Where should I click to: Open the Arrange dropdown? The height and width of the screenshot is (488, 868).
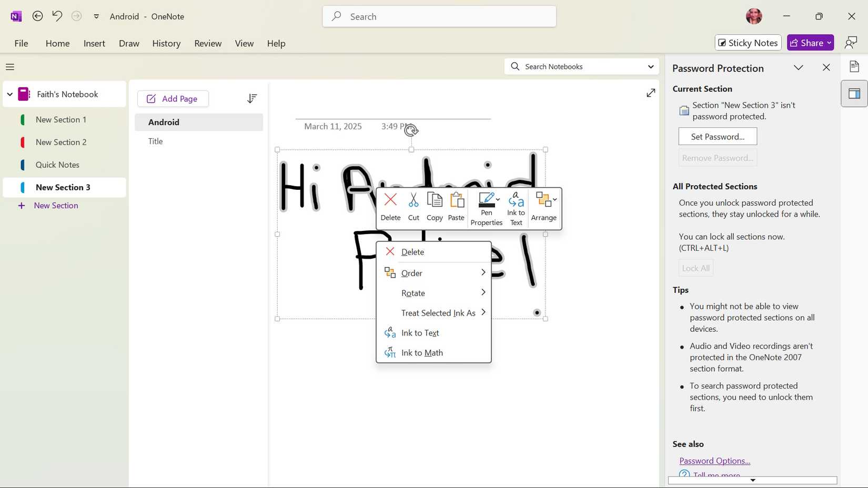(x=544, y=206)
